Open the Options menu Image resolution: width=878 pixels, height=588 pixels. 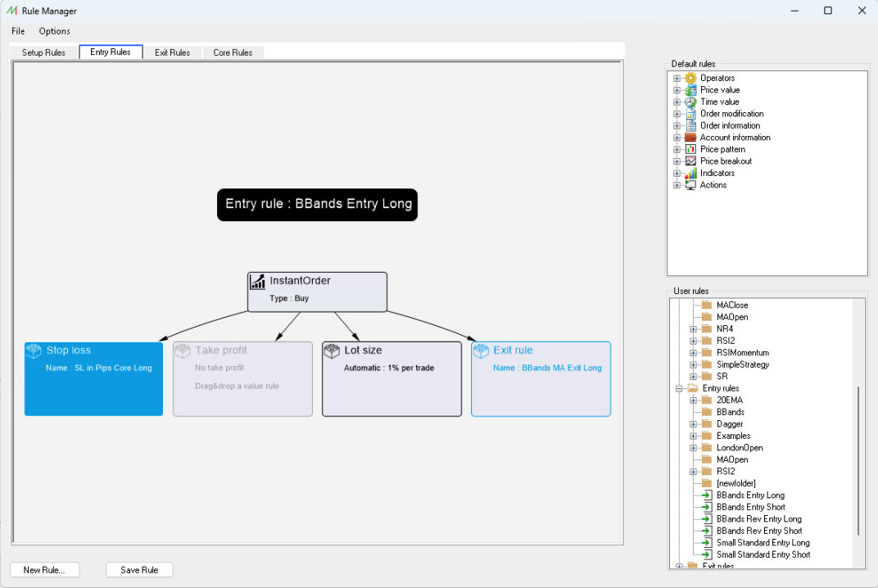point(54,31)
